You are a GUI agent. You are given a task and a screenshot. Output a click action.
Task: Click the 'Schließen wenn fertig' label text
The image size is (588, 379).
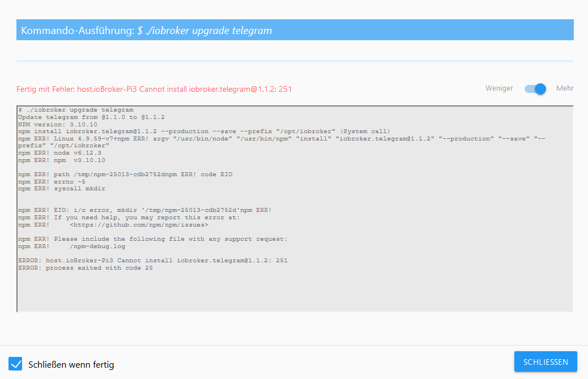[71, 364]
